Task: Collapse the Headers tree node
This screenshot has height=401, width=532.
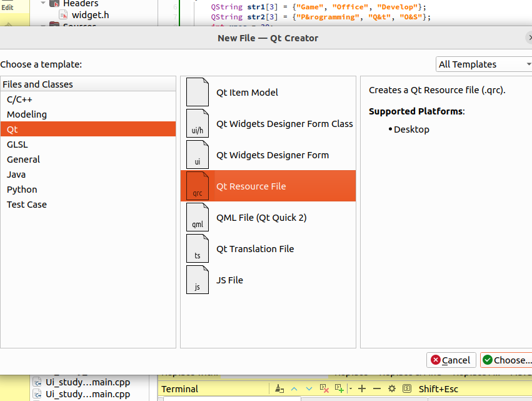Action: tap(43, 3)
